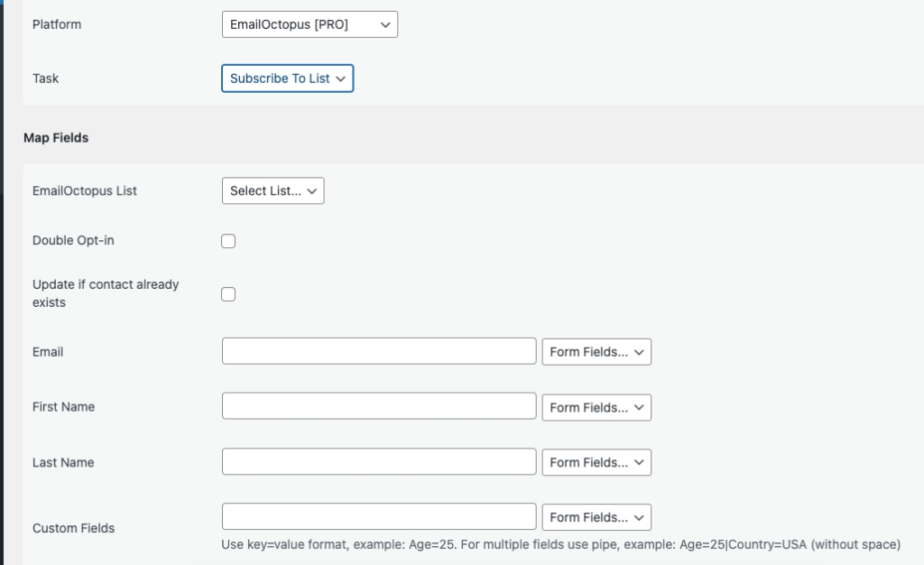
Task: Expand the Custom Fields Form Fields dropdown
Action: click(x=596, y=517)
